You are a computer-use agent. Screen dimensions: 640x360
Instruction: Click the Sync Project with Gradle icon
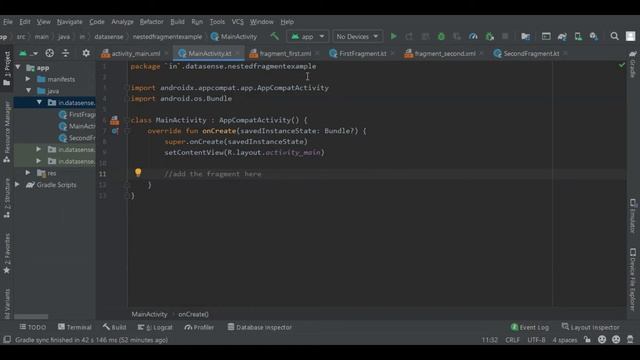pyautogui.click(x=562, y=36)
